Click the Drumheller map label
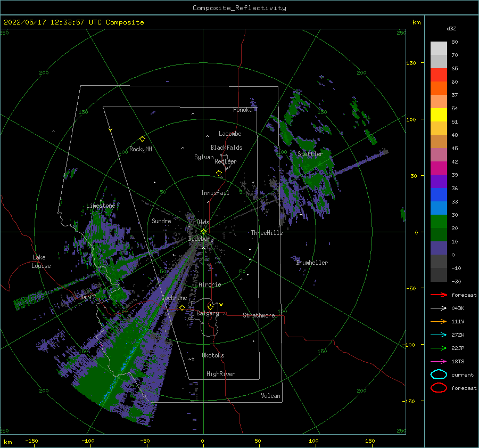 [312, 263]
